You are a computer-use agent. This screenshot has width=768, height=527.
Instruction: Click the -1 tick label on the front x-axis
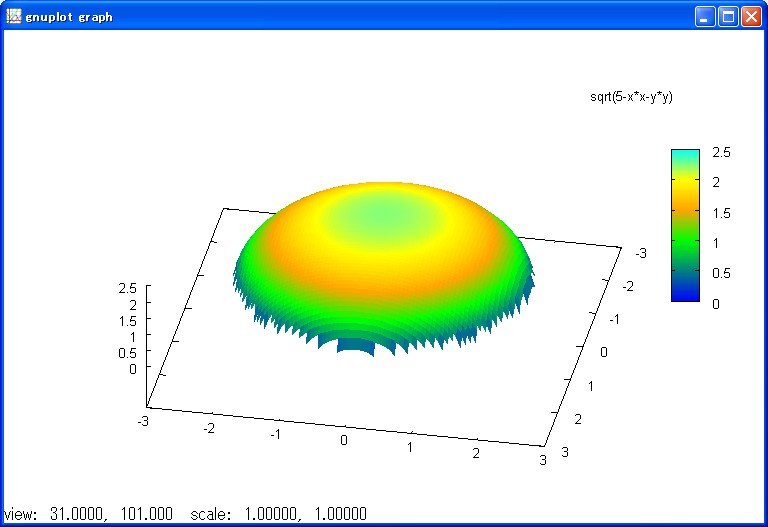[x=275, y=434]
